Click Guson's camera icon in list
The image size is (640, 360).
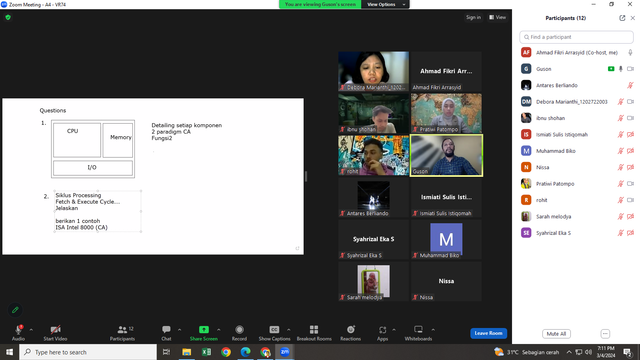pos(630,69)
